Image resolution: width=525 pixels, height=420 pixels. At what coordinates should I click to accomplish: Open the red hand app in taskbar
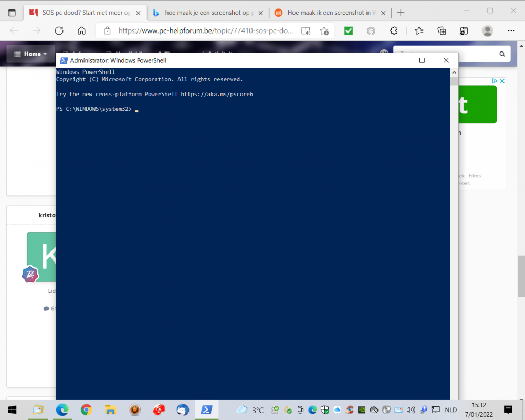click(159, 409)
